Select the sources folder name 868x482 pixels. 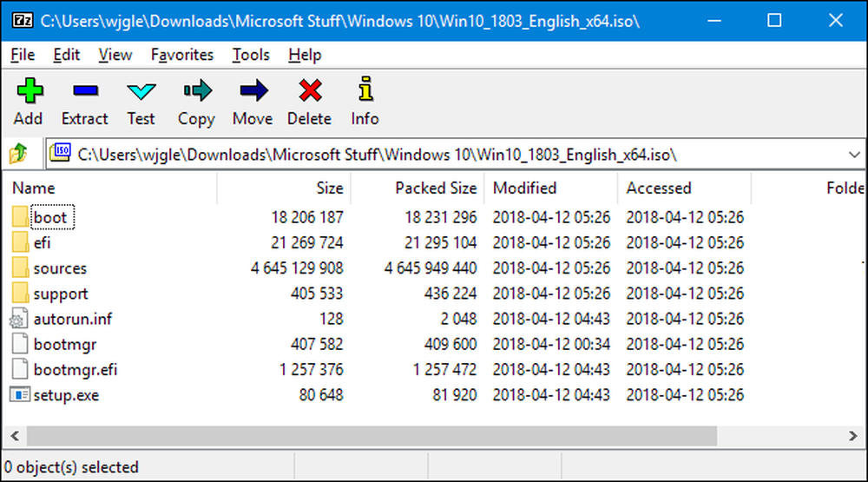coord(61,268)
